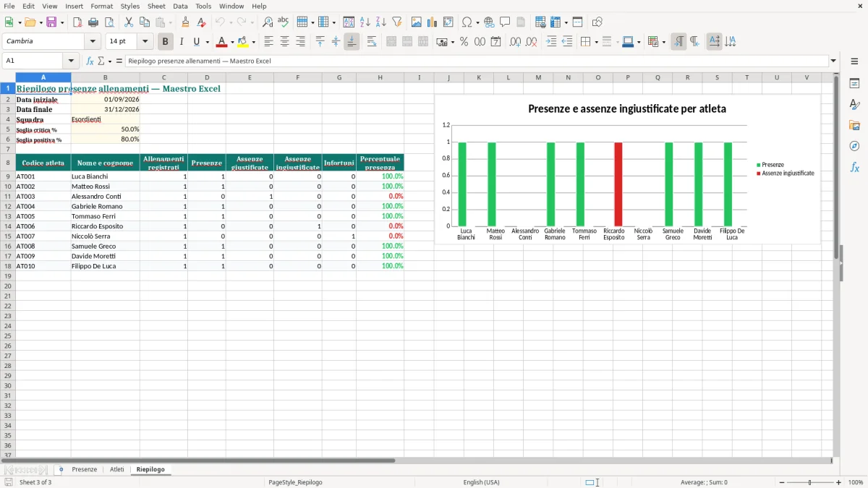Expand the formula bar

point(833,61)
